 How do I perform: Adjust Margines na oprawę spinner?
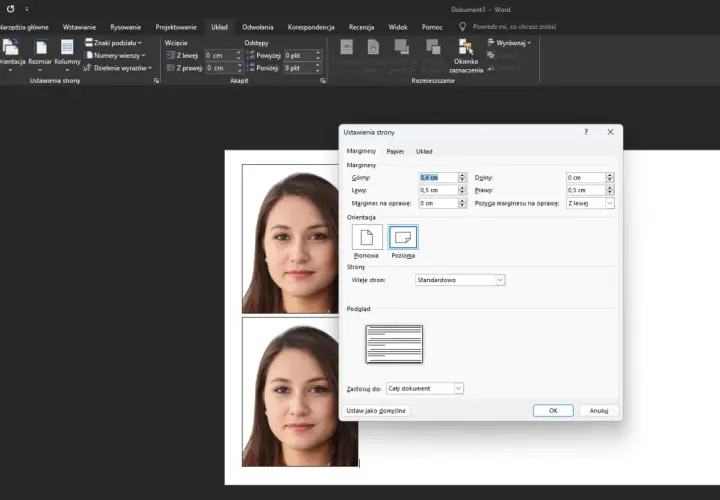[x=462, y=203]
